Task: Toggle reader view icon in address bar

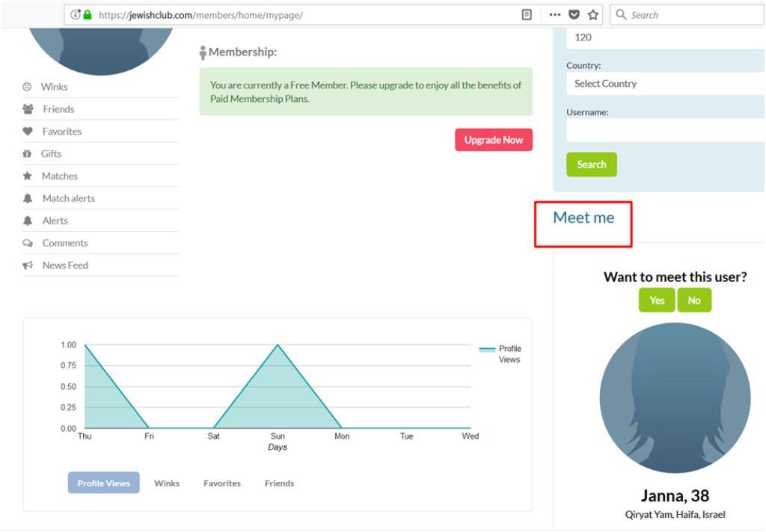Action: (x=527, y=15)
